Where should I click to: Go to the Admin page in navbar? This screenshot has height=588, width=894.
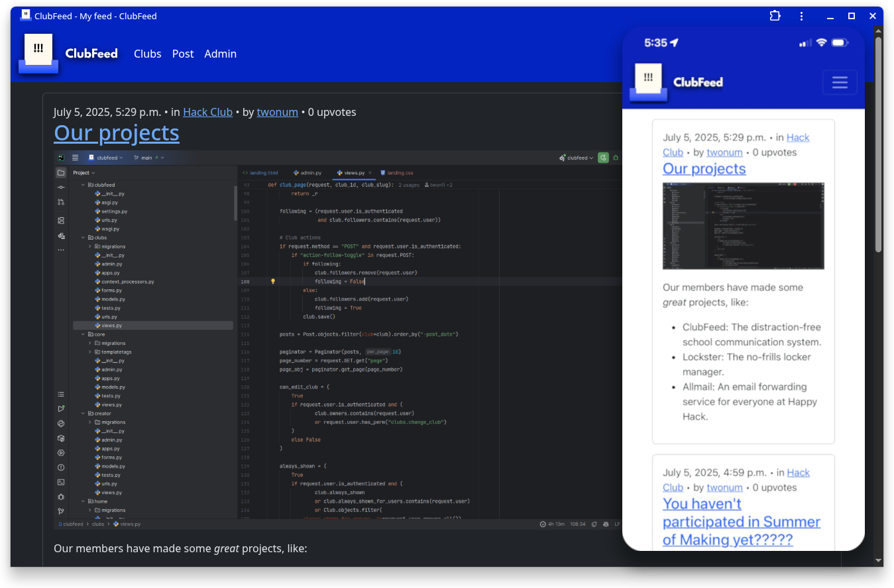pos(220,54)
